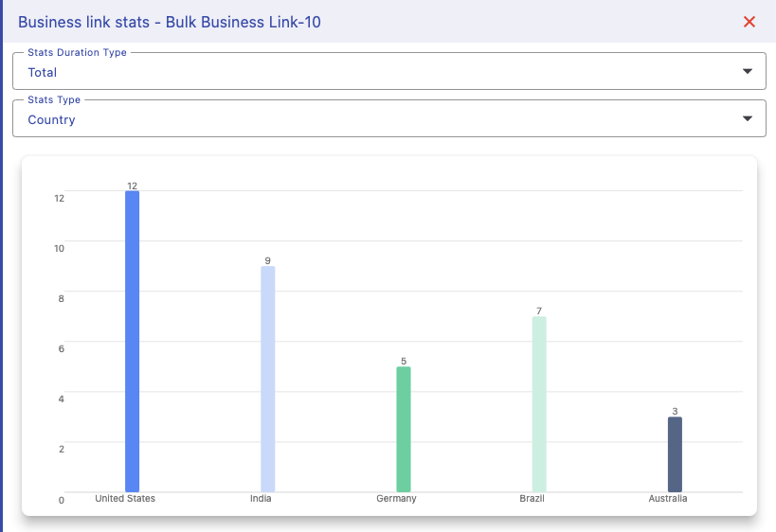Click the United States bar

coord(133,341)
